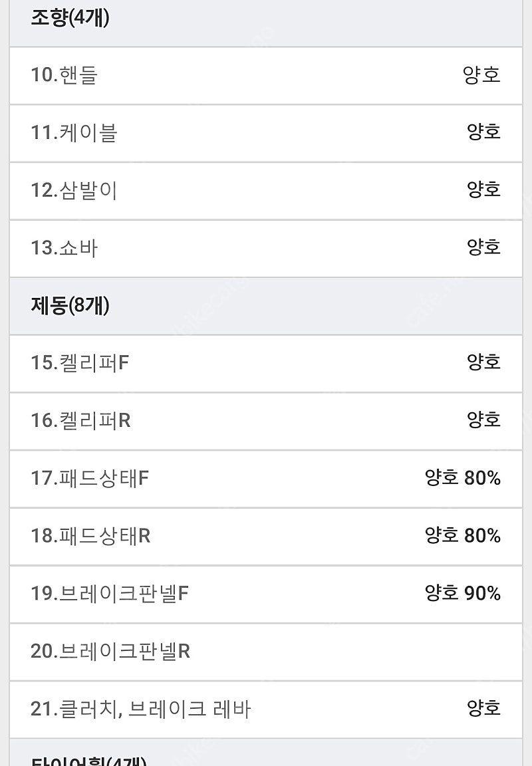Select the 11.케이블 row

[266, 134]
